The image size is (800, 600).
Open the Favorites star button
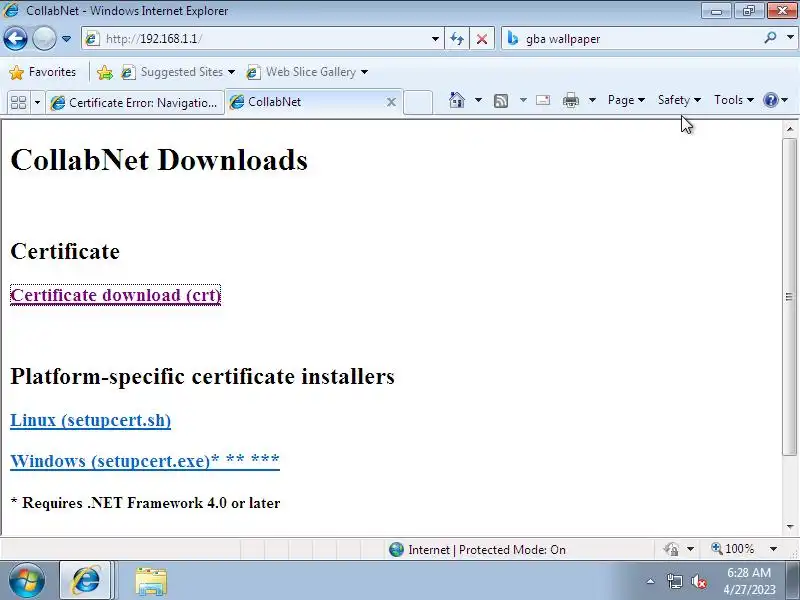click(43, 72)
